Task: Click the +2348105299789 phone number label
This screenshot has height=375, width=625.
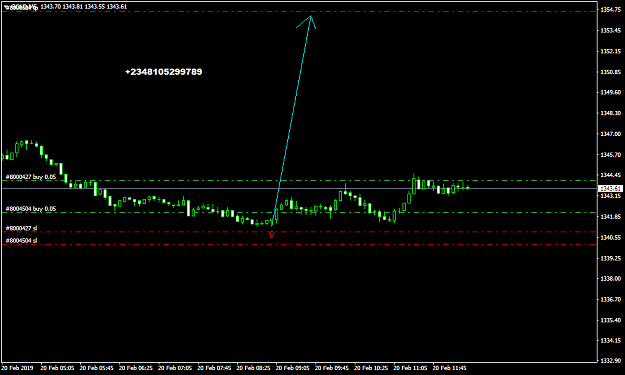Action: coord(163,72)
